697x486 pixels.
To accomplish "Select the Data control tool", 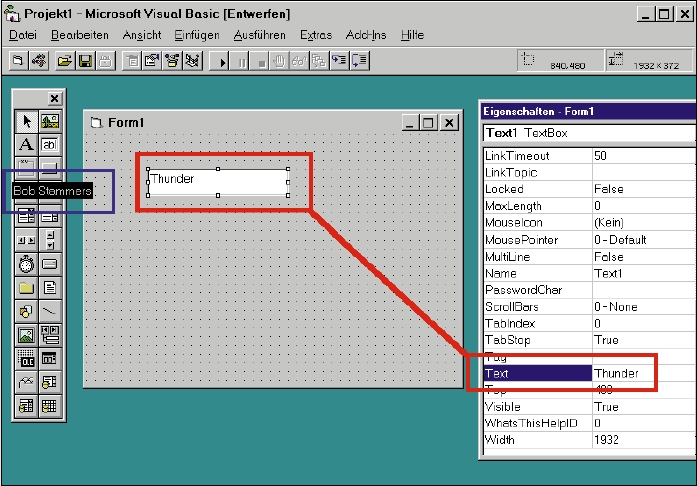I will (x=50, y=335).
